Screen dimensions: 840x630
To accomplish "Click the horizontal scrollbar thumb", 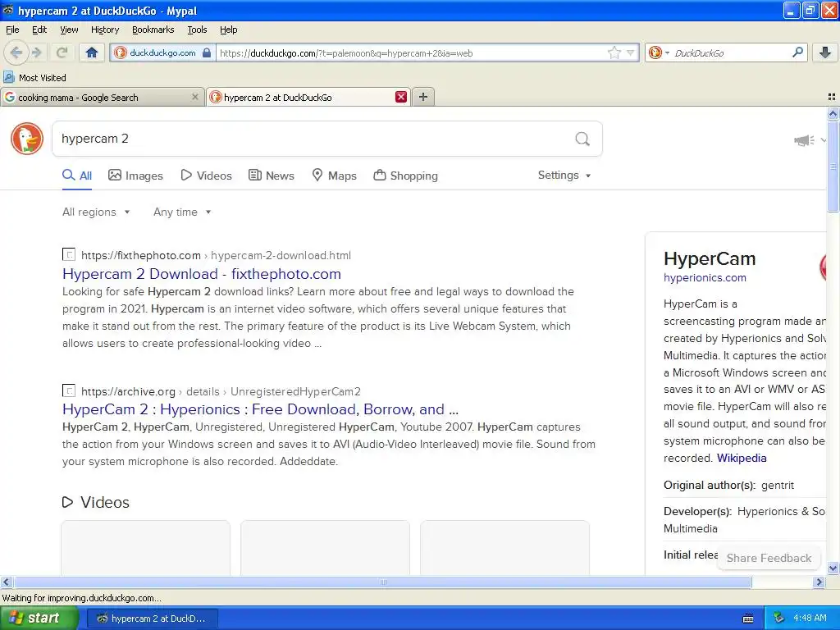I will 382,582.
